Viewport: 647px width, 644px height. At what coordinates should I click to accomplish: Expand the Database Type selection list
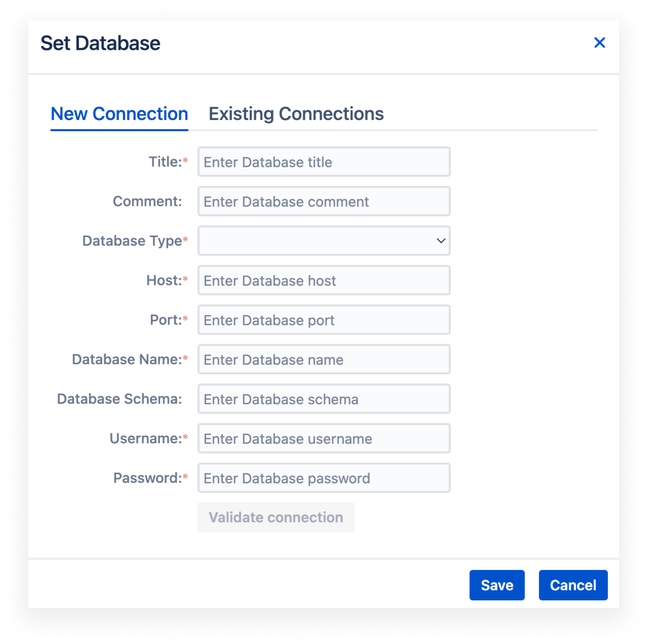coord(324,241)
